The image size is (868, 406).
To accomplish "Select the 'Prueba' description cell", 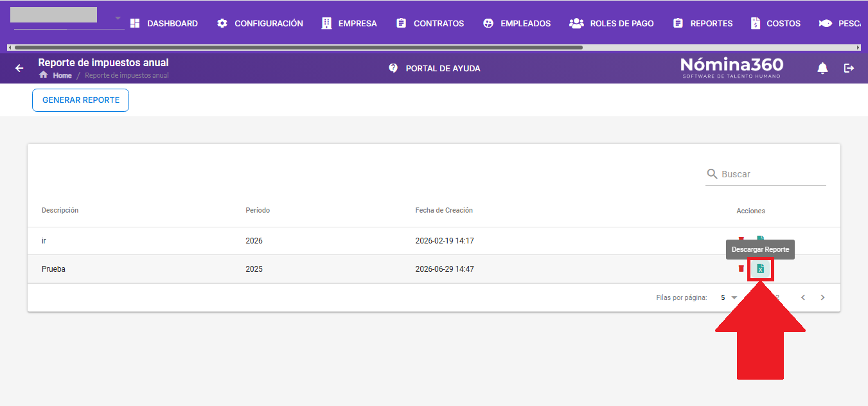I will [x=53, y=269].
